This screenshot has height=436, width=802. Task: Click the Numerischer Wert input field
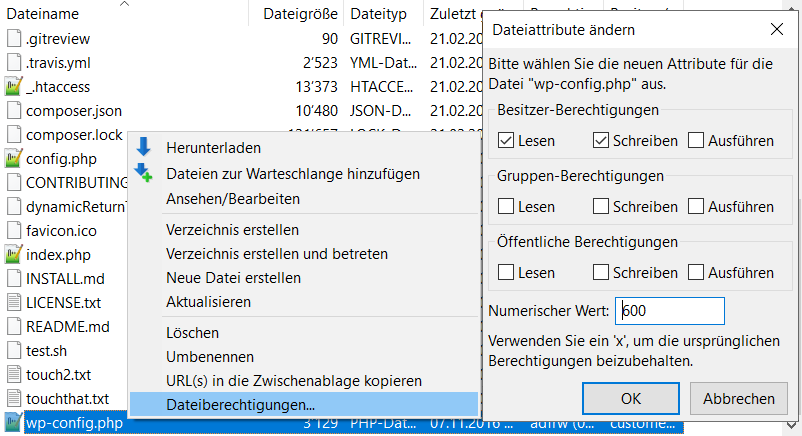670,311
